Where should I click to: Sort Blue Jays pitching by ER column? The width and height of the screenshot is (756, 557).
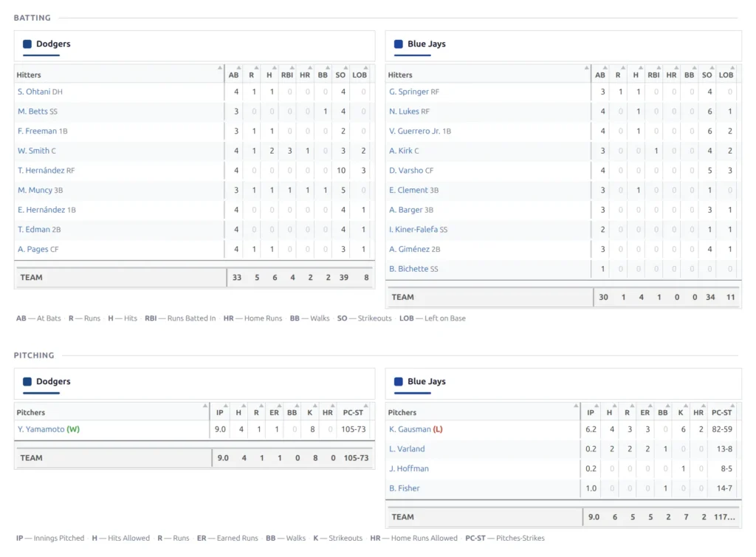tap(645, 412)
